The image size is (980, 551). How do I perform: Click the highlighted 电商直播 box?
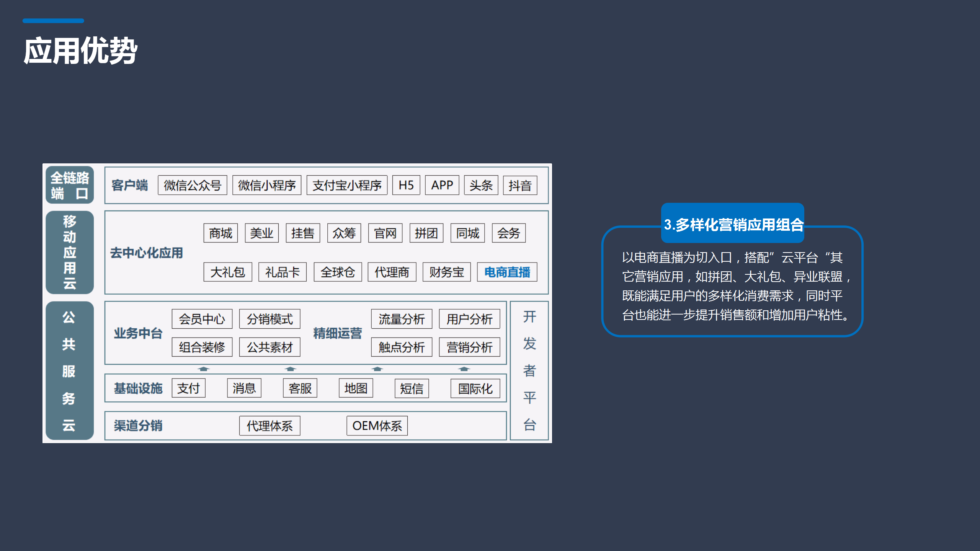point(507,272)
